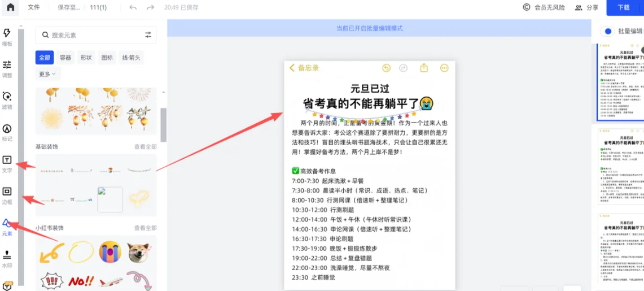Click the blue 下载 button

point(624,7)
